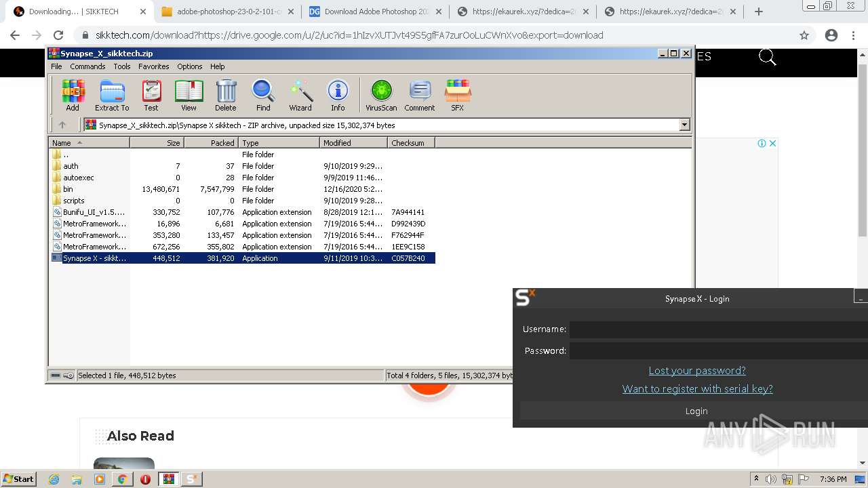Screen dimensions: 868x488
Task: Click the taskbar volume speaker icon
Action: (x=771, y=479)
